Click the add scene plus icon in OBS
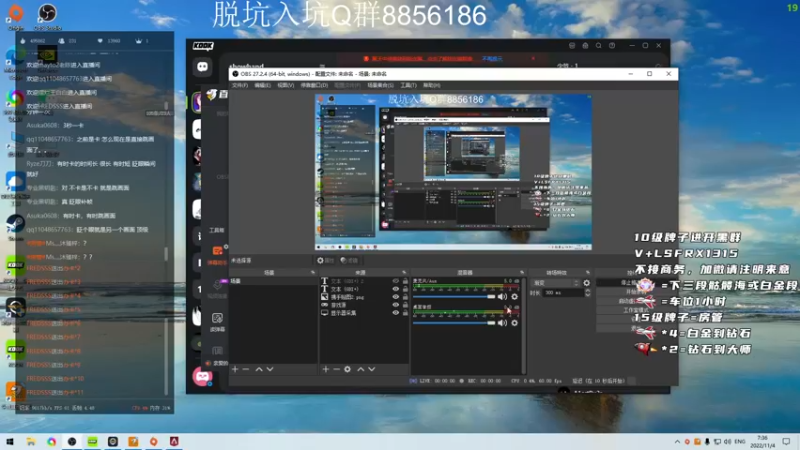800x450 pixels. click(235, 369)
